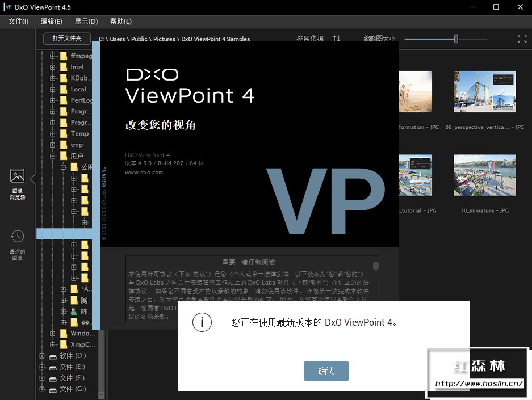The width and height of the screenshot is (532, 400).
Task: Expand the PerfLog folder node
Action: 53,100
